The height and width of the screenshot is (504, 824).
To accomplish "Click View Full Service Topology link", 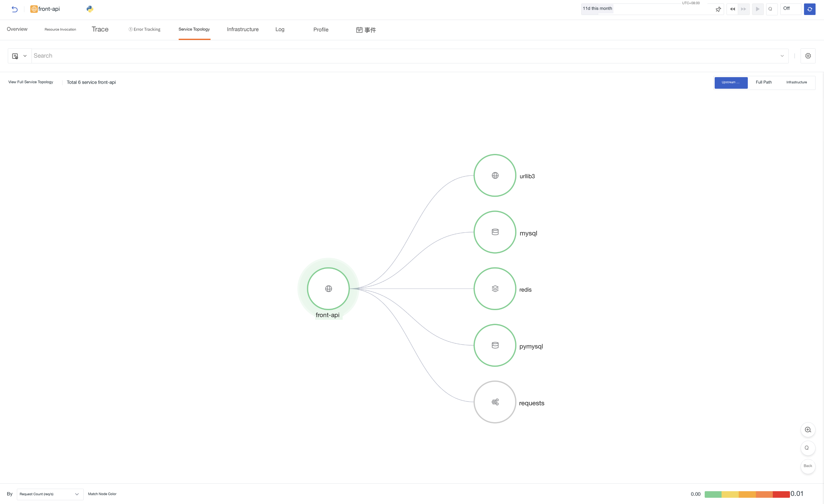I will coord(31,82).
